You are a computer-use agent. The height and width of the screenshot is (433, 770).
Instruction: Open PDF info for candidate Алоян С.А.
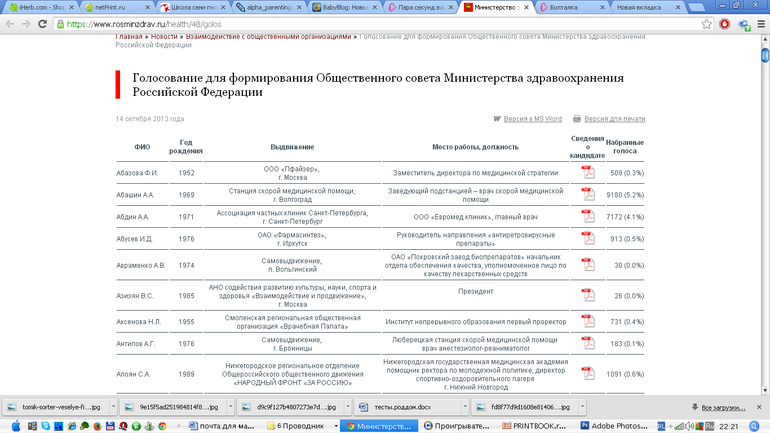click(588, 374)
